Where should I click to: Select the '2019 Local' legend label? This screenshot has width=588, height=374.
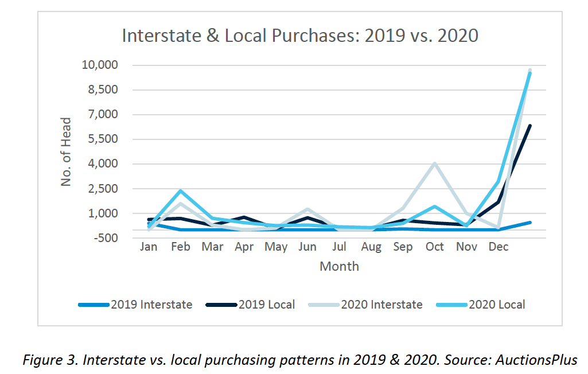point(267,304)
